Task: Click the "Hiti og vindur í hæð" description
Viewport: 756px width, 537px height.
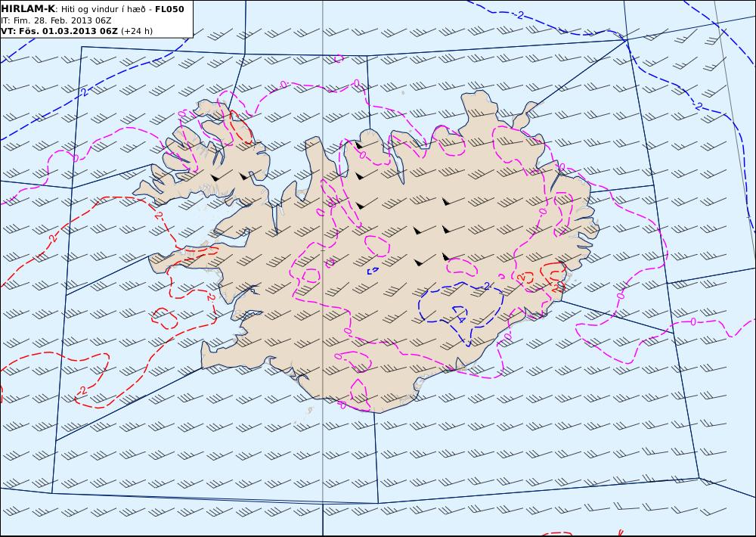Action: (x=104, y=10)
